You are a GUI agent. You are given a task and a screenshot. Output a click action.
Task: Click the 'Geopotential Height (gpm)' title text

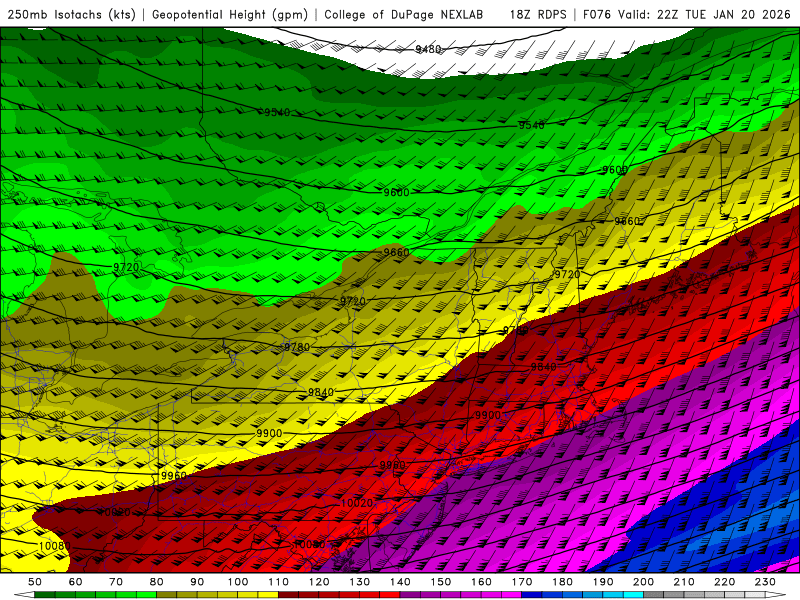tap(230, 14)
